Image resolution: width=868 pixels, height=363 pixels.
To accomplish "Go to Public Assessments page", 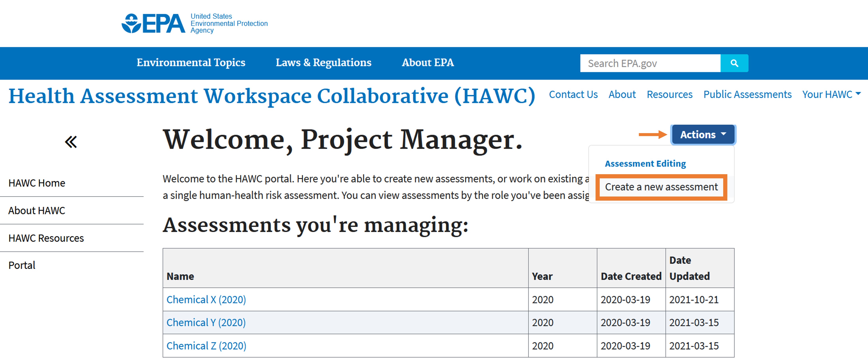I will 747,94.
